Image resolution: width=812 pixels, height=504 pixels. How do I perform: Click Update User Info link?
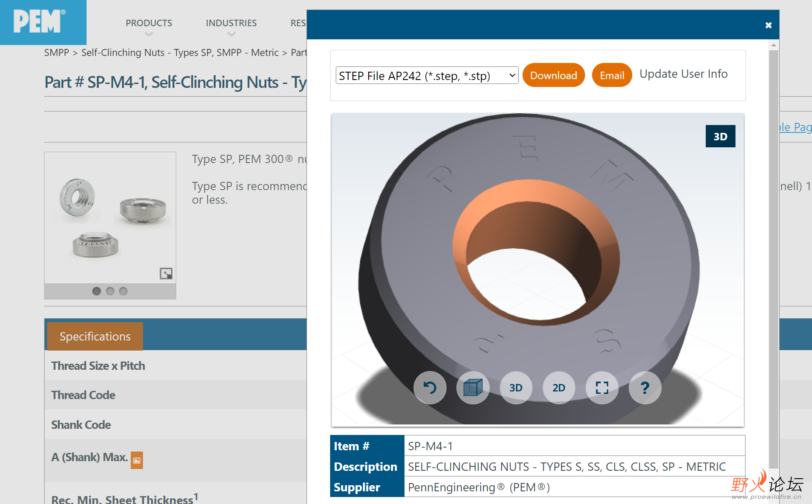683,74
